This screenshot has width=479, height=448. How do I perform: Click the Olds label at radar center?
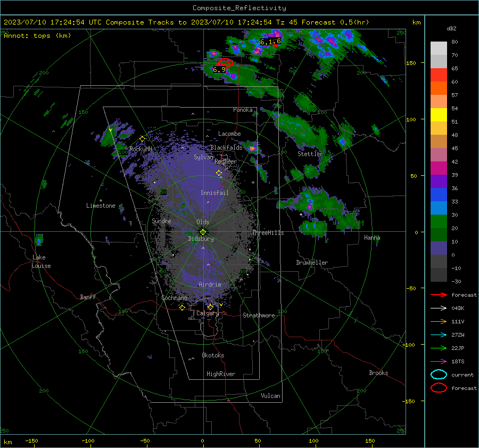[x=203, y=222]
